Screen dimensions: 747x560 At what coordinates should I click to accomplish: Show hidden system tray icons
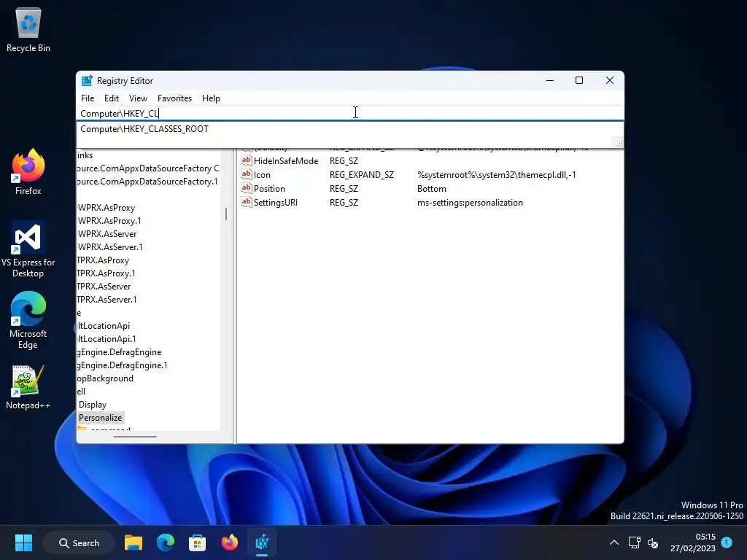614,542
